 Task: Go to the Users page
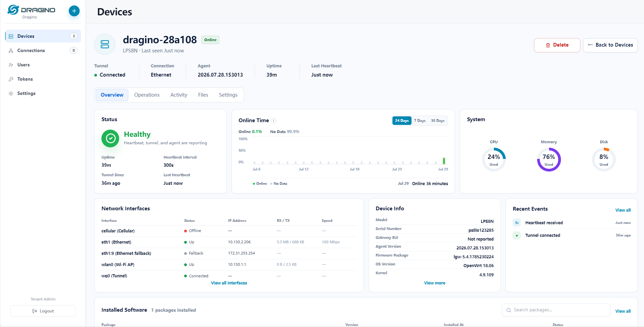pyautogui.click(x=43, y=65)
